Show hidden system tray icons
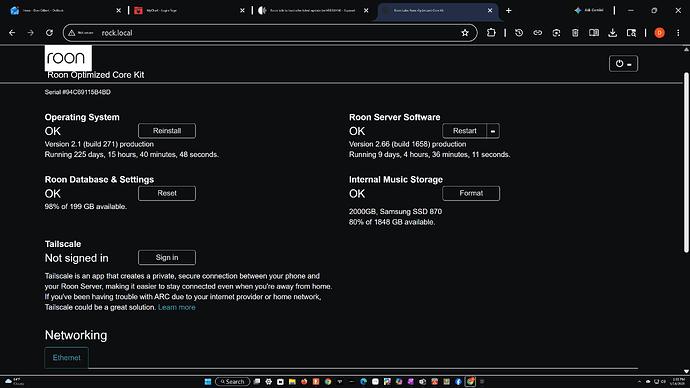Screen dimensions: 690x388 (639, 381)
